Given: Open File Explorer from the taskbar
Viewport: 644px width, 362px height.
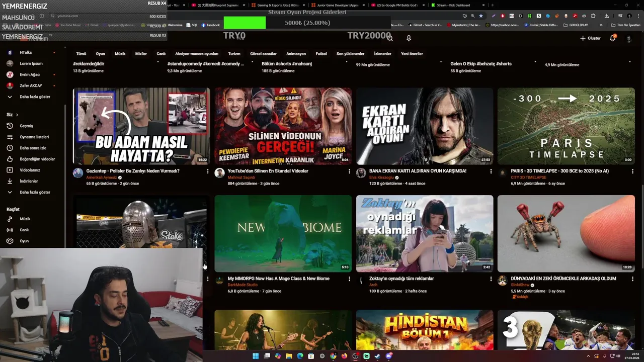Looking at the screenshot, I should pyautogui.click(x=289, y=356).
